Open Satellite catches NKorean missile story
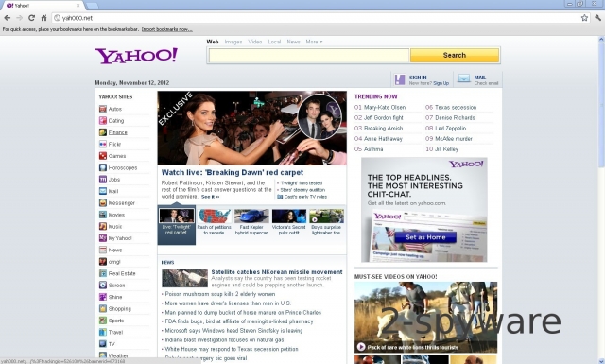The height and width of the screenshot is (364, 605). 277,271
